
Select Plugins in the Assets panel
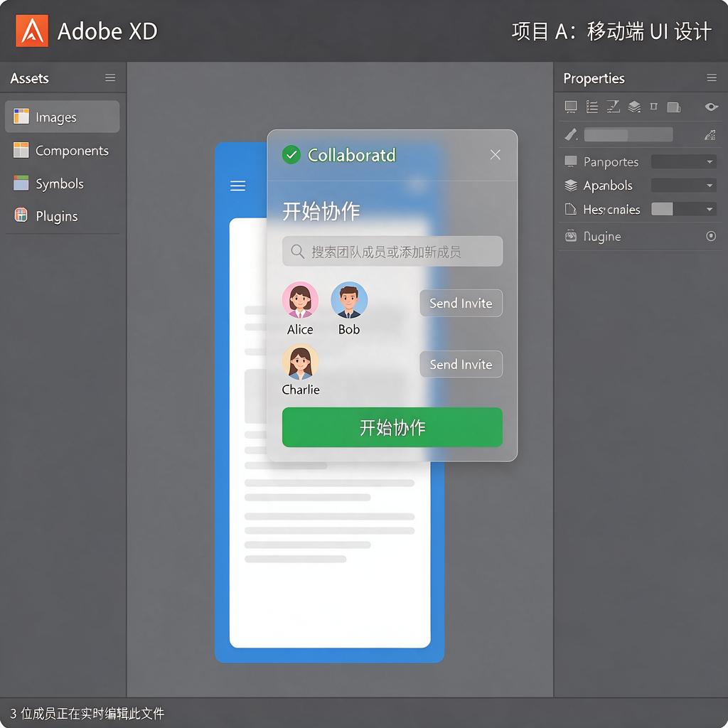click(x=63, y=216)
